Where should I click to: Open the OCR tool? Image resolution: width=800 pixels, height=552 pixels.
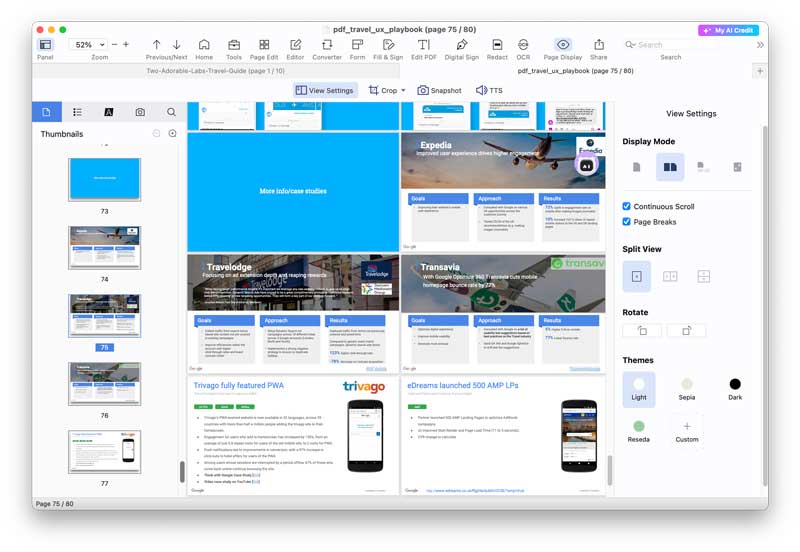tap(523, 48)
